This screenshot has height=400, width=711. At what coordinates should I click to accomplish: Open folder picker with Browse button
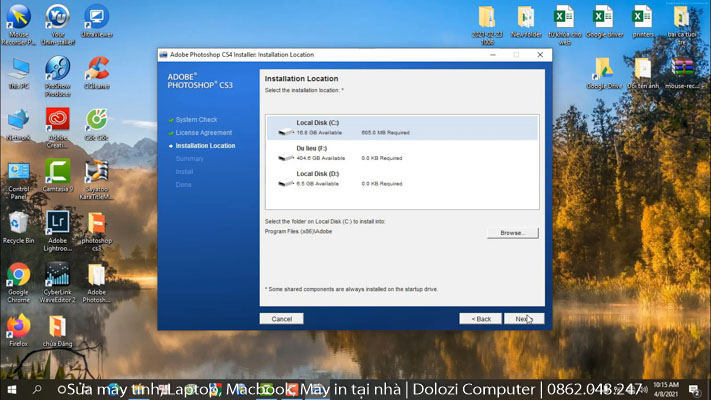(512, 232)
